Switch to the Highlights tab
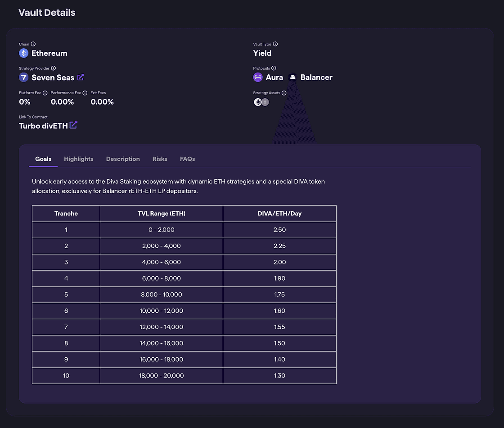The width and height of the screenshot is (504, 428). pos(79,159)
